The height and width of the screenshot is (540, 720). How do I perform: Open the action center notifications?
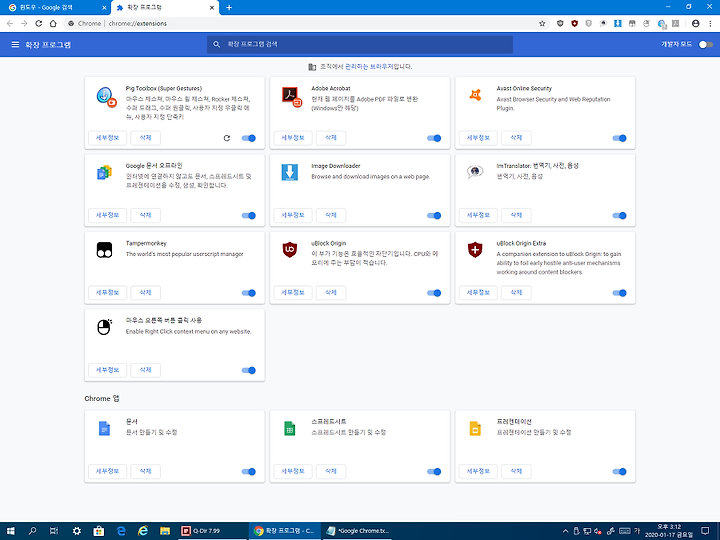pos(705,531)
